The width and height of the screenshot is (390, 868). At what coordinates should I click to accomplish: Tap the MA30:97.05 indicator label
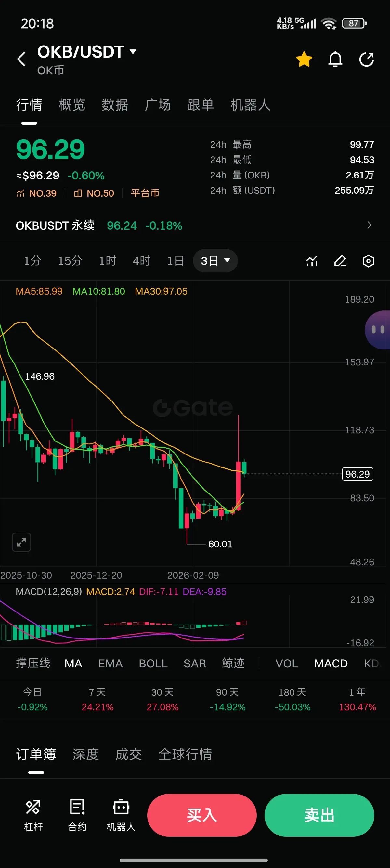161,291
